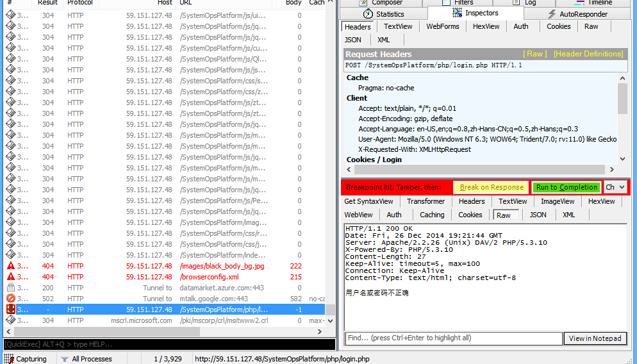Select response ImageView tab

(x=558, y=201)
